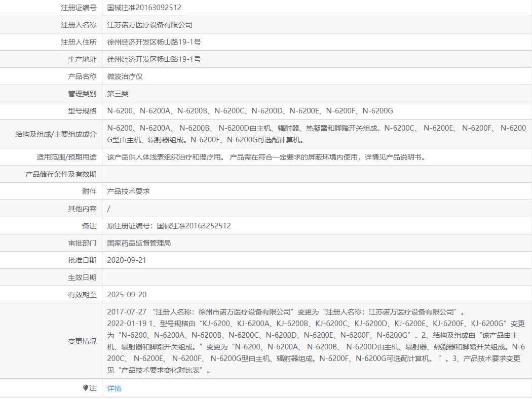This screenshot has height=399, width=532.
Task: Click the 变更情况 row label
Action: pyautogui.click(x=83, y=341)
